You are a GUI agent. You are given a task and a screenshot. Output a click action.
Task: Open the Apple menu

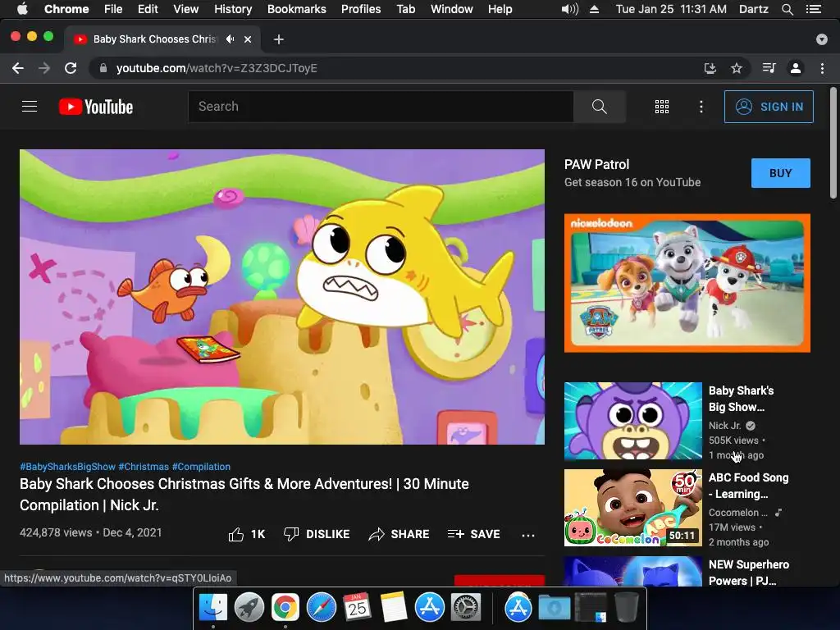[x=22, y=9]
